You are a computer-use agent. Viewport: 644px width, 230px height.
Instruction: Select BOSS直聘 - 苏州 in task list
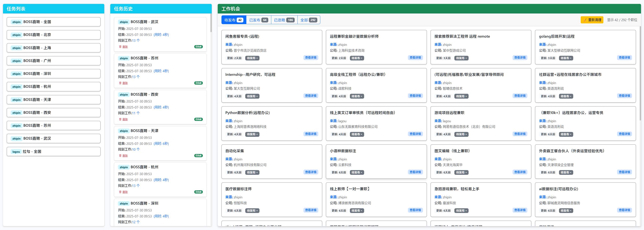coord(54,126)
